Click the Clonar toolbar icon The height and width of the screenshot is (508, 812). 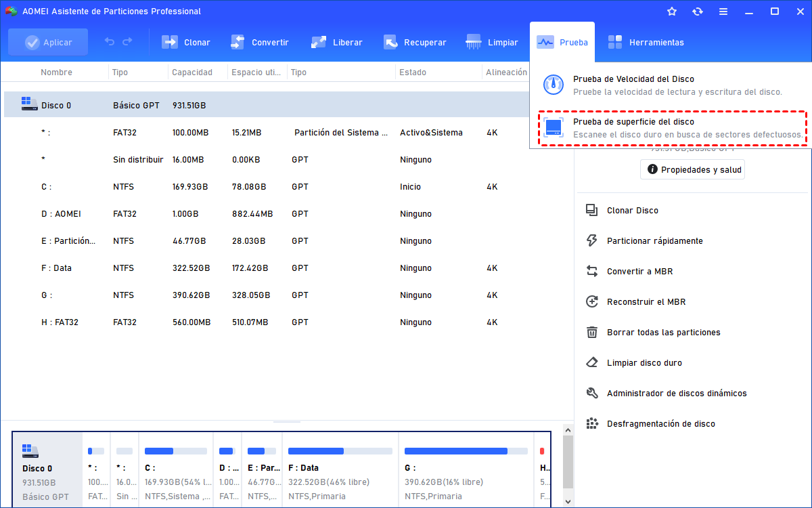pos(170,42)
